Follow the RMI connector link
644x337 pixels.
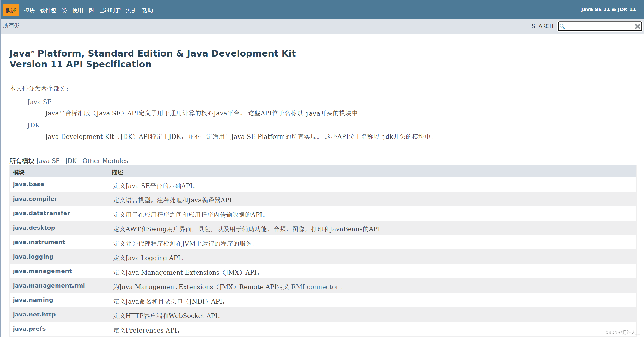[315, 287]
